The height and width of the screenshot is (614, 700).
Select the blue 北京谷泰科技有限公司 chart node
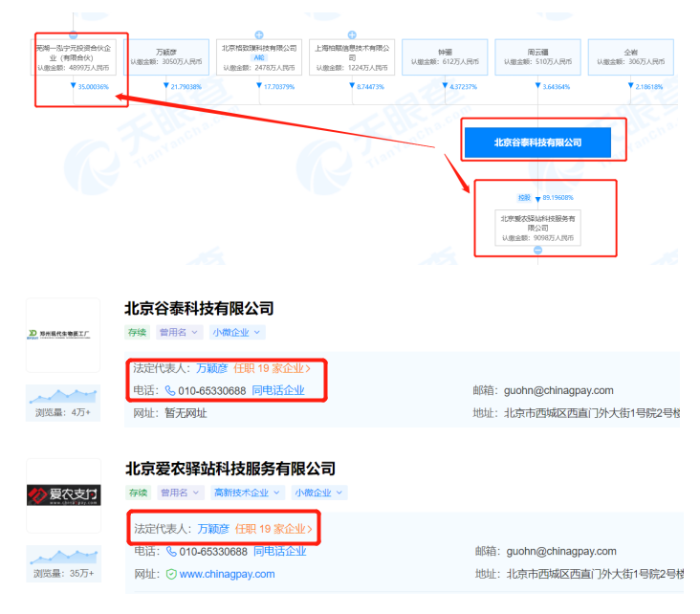(x=536, y=143)
